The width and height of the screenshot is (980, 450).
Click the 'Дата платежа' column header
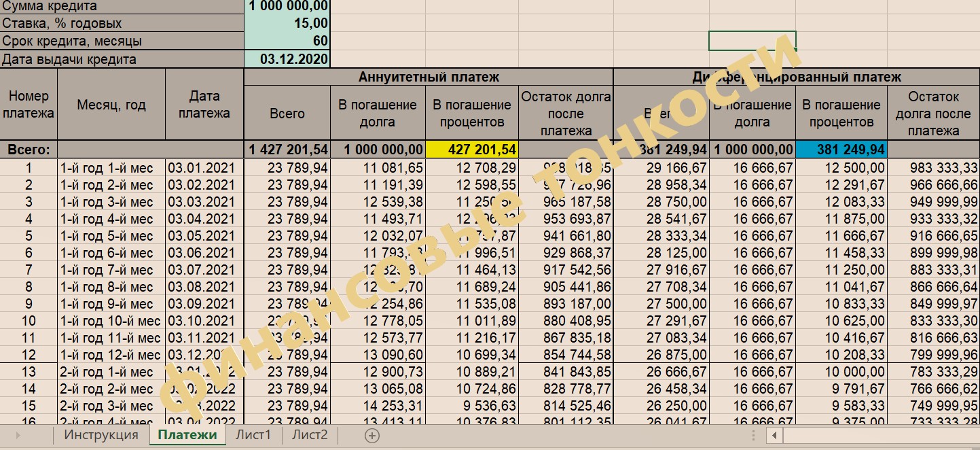coord(204,105)
